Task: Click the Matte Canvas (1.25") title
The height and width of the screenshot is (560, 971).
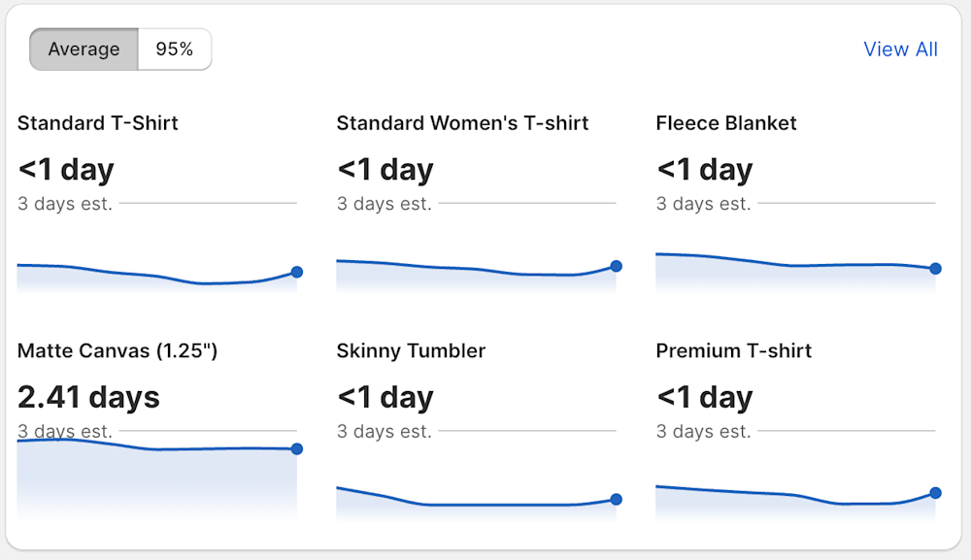Action: [117, 350]
